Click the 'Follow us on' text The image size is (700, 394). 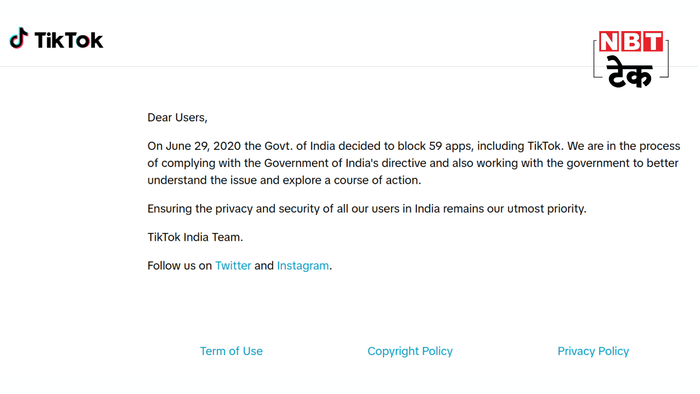(179, 265)
